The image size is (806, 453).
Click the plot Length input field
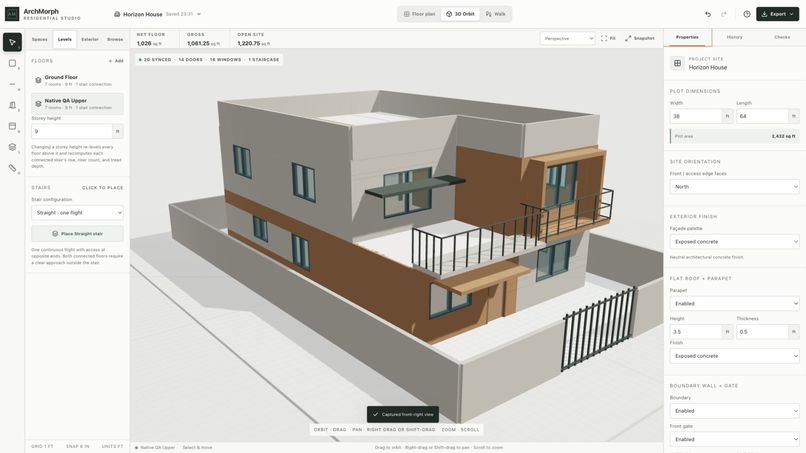762,116
